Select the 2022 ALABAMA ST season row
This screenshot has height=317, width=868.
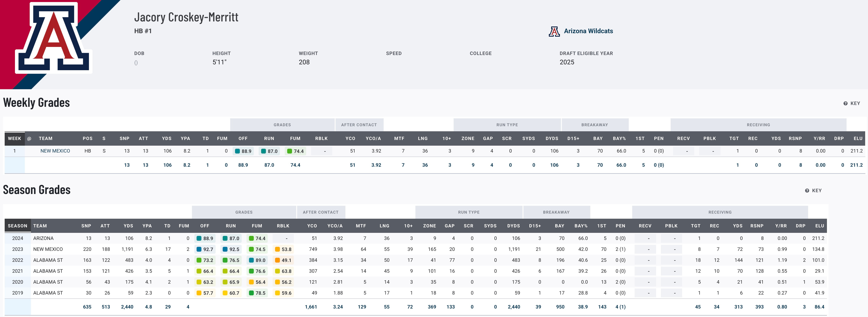click(x=48, y=260)
